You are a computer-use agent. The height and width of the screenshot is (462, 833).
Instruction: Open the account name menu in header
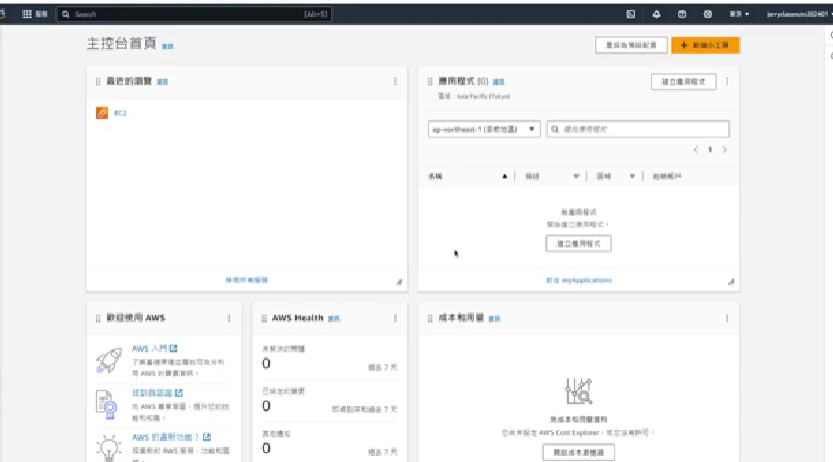[798, 14]
